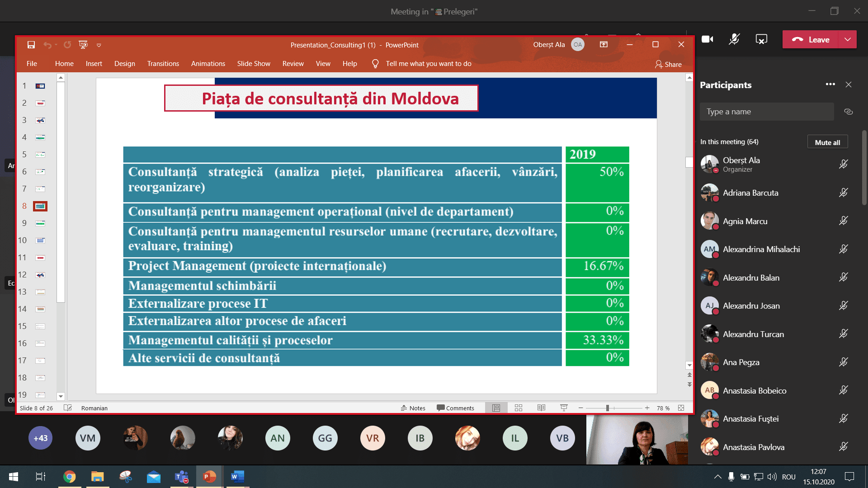Select the Transitions tab
868x488 pixels.
click(x=163, y=64)
